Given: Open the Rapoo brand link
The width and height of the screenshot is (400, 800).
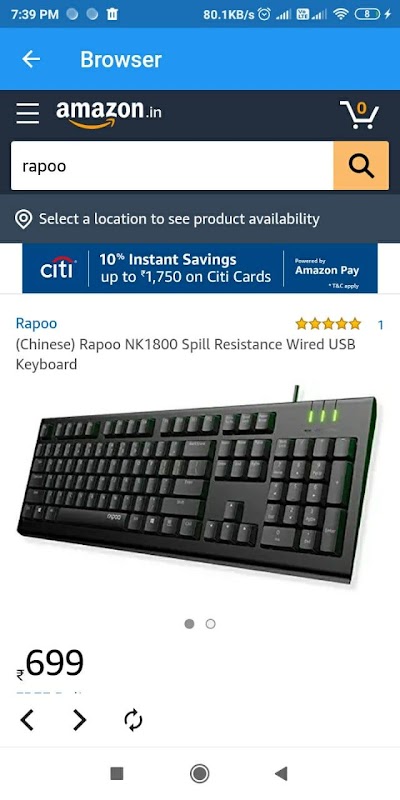Looking at the screenshot, I should click(x=36, y=323).
